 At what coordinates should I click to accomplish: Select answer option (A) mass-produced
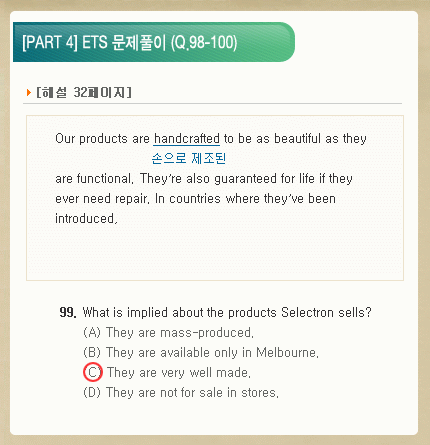click(x=169, y=333)
